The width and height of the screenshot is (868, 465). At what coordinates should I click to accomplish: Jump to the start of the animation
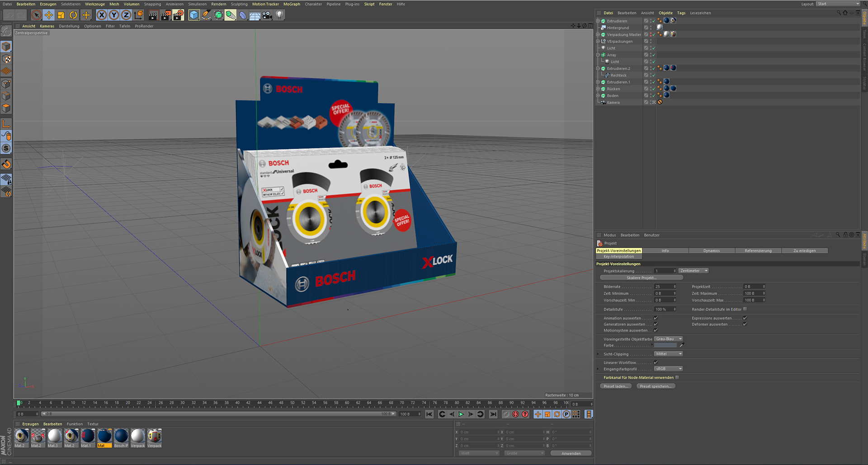429,414
